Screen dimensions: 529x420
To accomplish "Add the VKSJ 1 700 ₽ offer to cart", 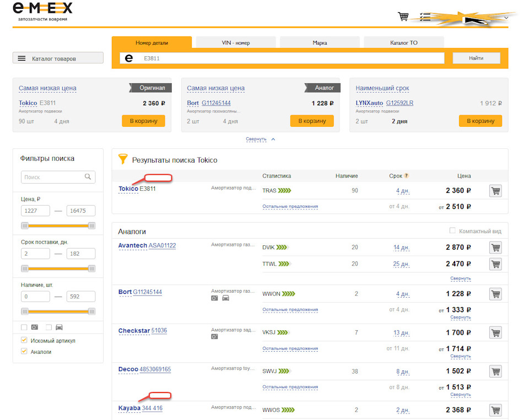I will pos(495,332).
